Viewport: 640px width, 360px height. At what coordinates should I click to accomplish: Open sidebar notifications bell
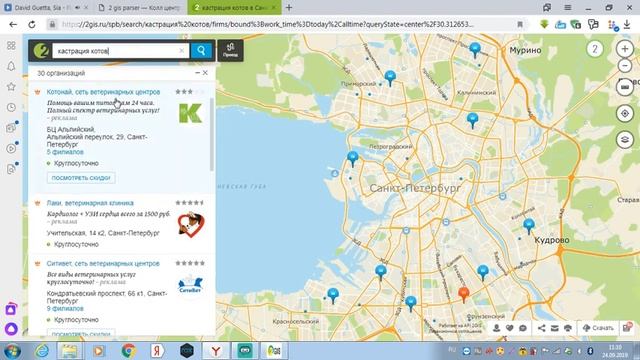point(11,66)
